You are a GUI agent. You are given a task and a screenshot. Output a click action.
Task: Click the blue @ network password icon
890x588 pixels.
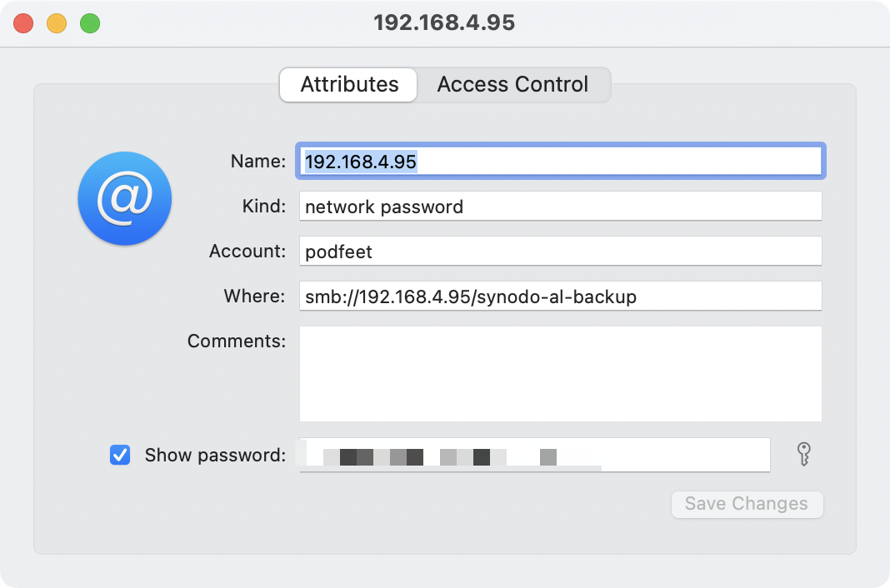(x=125, y=198)
